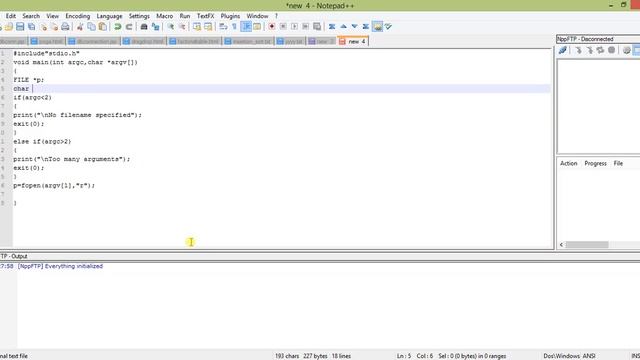The height and width of the screenshot is (360, 640).
Task: Click the p=fopen(argv[1],"r"); line
Action: click(x=54, y=185)
